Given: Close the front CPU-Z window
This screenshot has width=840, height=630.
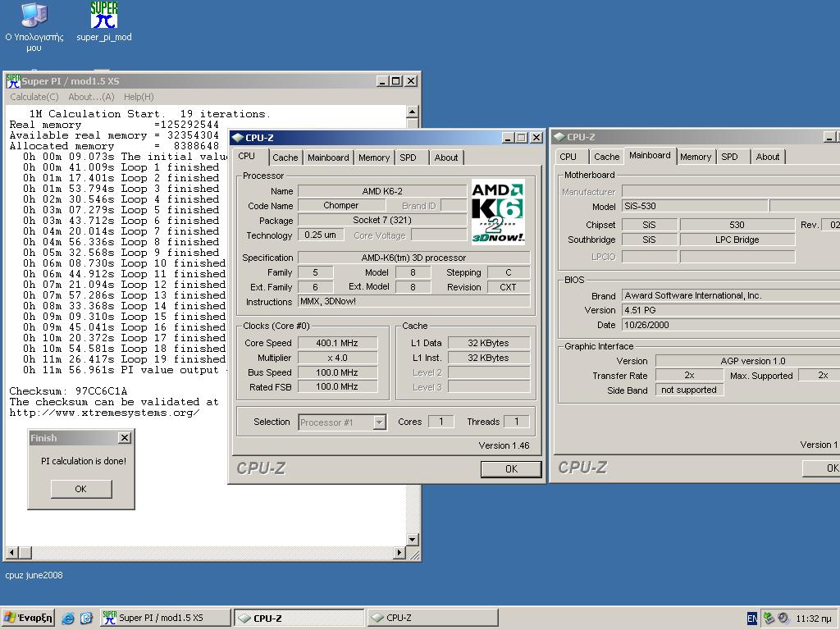Looking at the screenshot, I should 536,138.
